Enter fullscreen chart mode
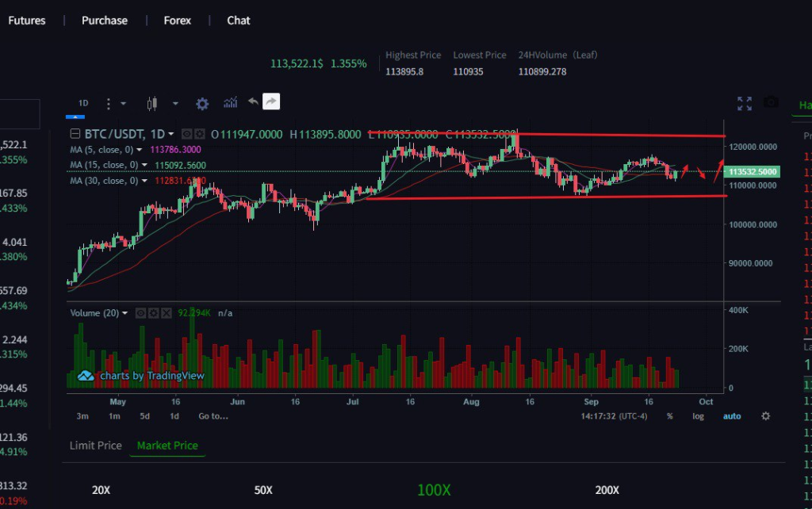 tap(744, 103)
